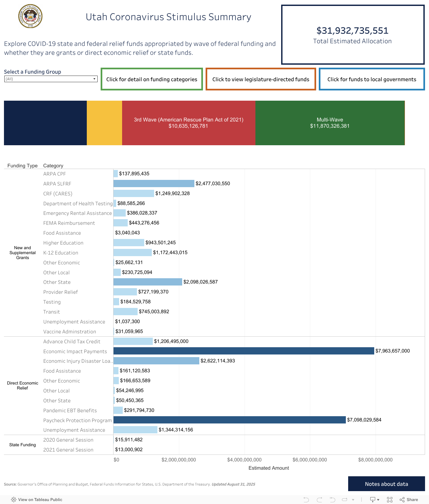Click the $7,963,657,000 value label
Screen dimensions: 429x504
(x=393, y=351)
